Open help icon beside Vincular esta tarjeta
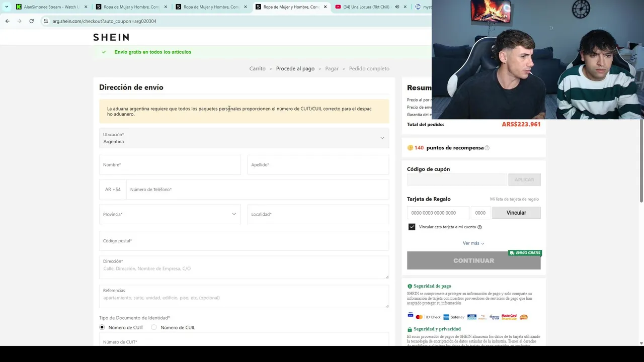644x362 pixels. [x=479, y=227]
